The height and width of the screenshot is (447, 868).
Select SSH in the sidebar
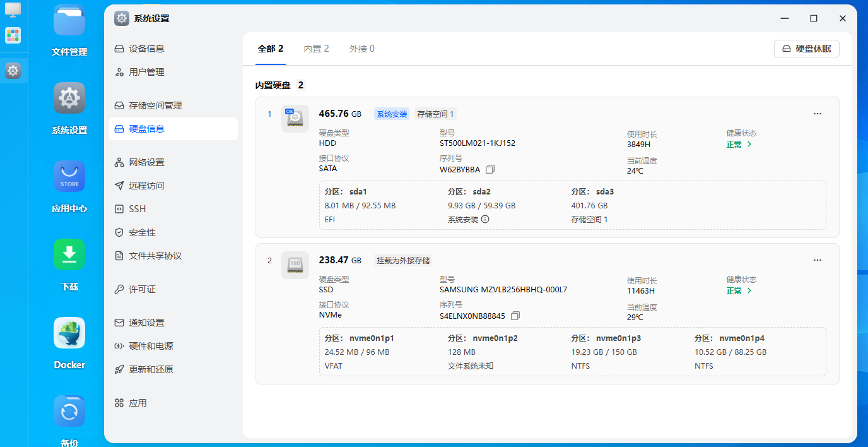(x=137, y=209)
